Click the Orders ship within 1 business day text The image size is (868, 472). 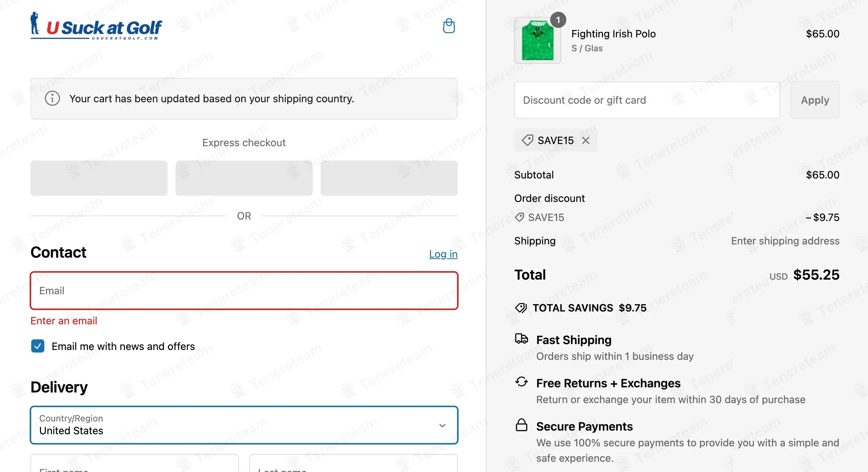click(615, 356)
